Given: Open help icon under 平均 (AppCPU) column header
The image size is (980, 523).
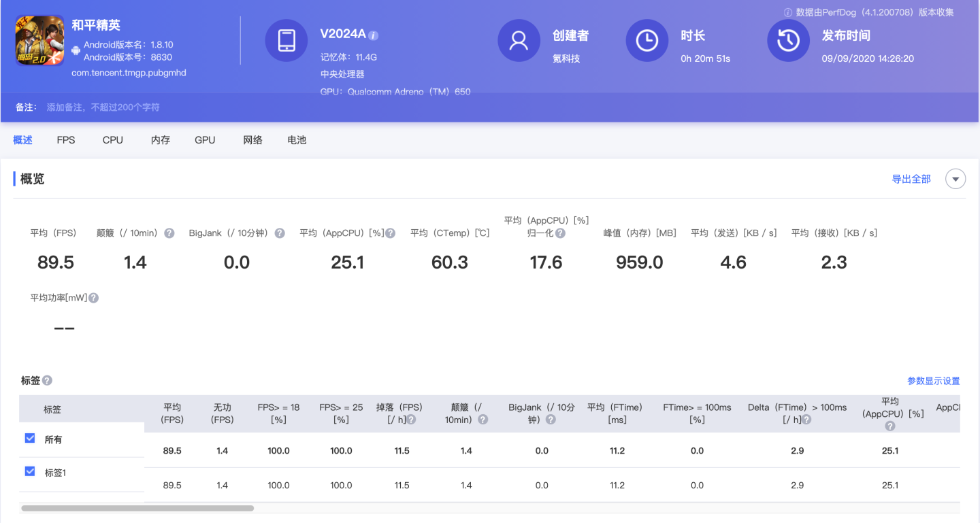Looking at the screenshot, I should (890, 426).
